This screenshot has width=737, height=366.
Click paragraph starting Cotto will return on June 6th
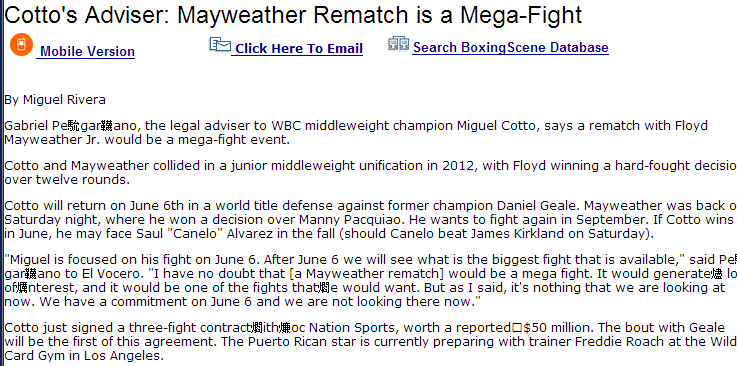tap(370, 220)
